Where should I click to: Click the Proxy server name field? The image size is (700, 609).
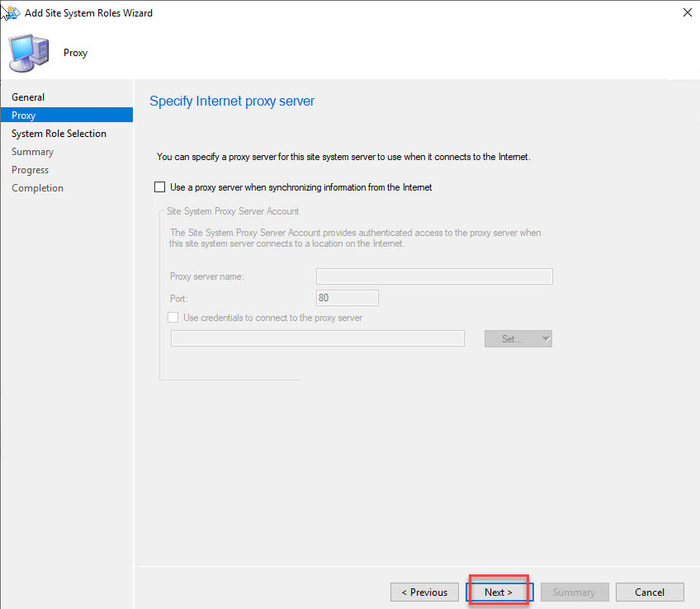point(434,276)
